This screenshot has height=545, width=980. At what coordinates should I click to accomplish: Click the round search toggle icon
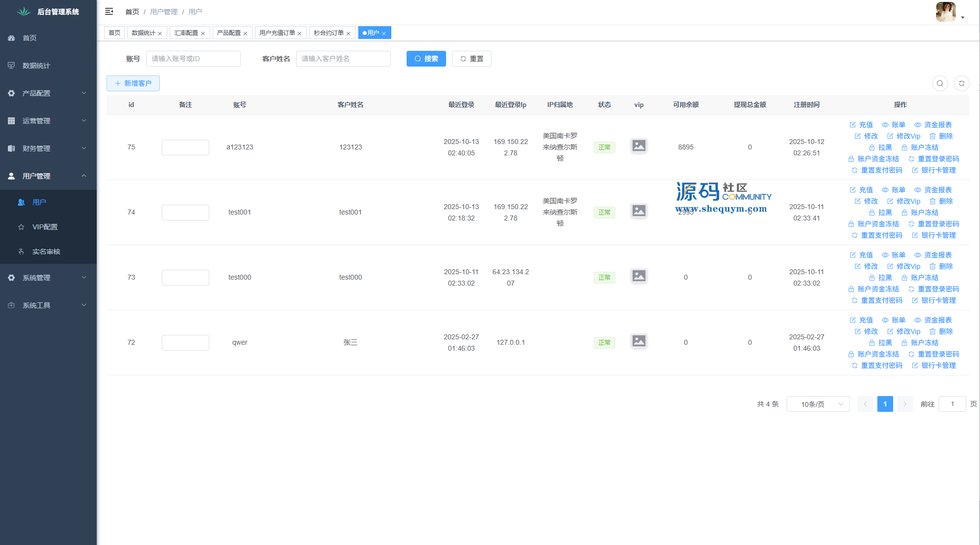(x=940, y=83)
